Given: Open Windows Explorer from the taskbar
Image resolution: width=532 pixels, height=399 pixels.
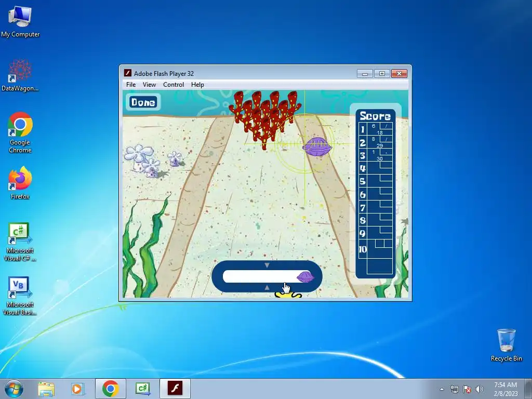Looking at the screenshot, I should click(x=46, y=389).
